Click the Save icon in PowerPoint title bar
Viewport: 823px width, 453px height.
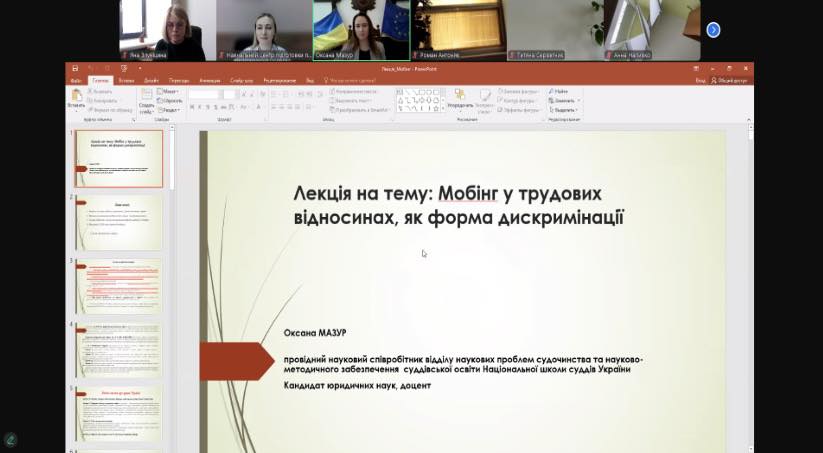coord(75,68)
